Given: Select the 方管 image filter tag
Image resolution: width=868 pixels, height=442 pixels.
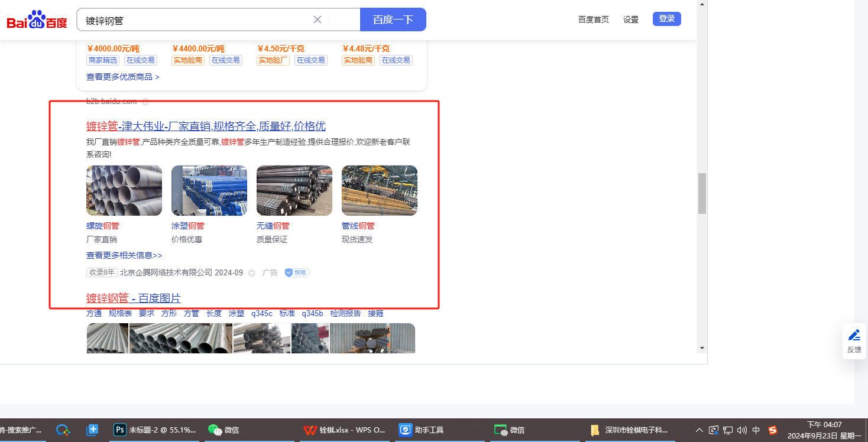Looking at the screenshot, I should tap(192, 313).
